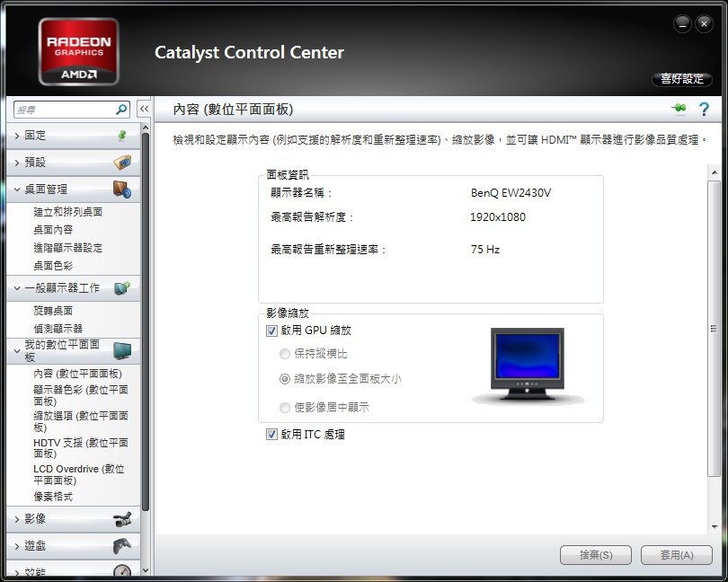
Task: Click sidebar scrollbar down arrow
Action: 146,570
